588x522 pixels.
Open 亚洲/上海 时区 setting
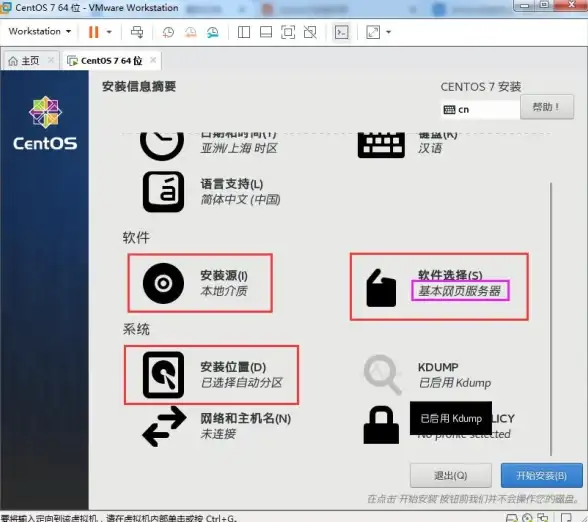[239, 148]
